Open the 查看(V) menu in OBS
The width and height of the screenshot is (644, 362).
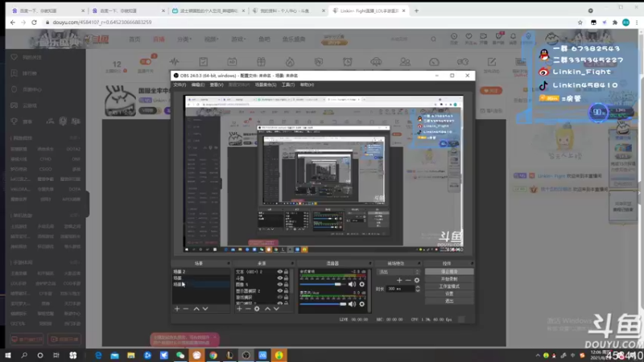tap(217, 84)
